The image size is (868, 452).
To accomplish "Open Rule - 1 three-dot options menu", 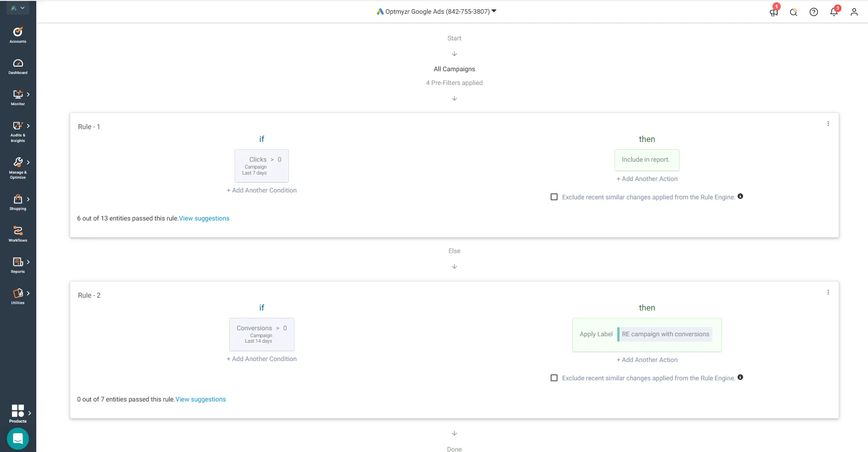I will [828, 124].
